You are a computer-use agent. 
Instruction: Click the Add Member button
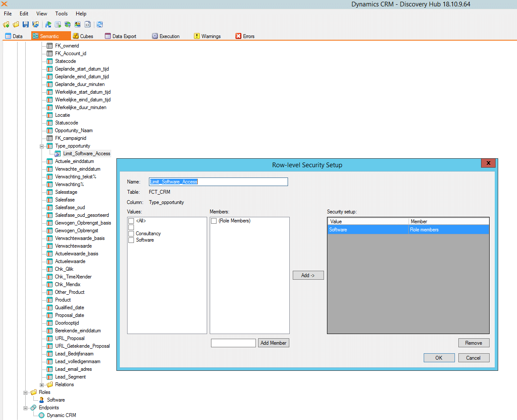point(273,343)
